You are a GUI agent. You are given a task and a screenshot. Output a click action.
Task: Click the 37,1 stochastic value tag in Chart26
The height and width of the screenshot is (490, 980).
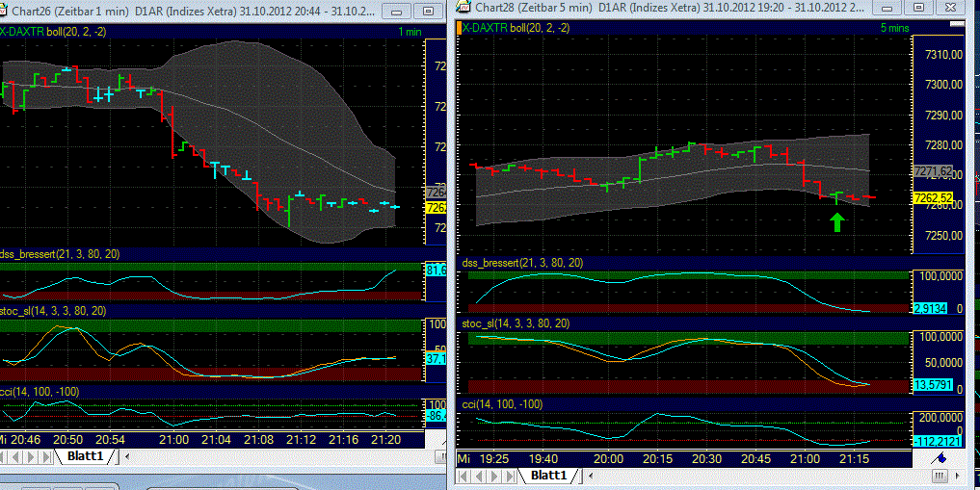pyautogui.click(x=436, y=359)
